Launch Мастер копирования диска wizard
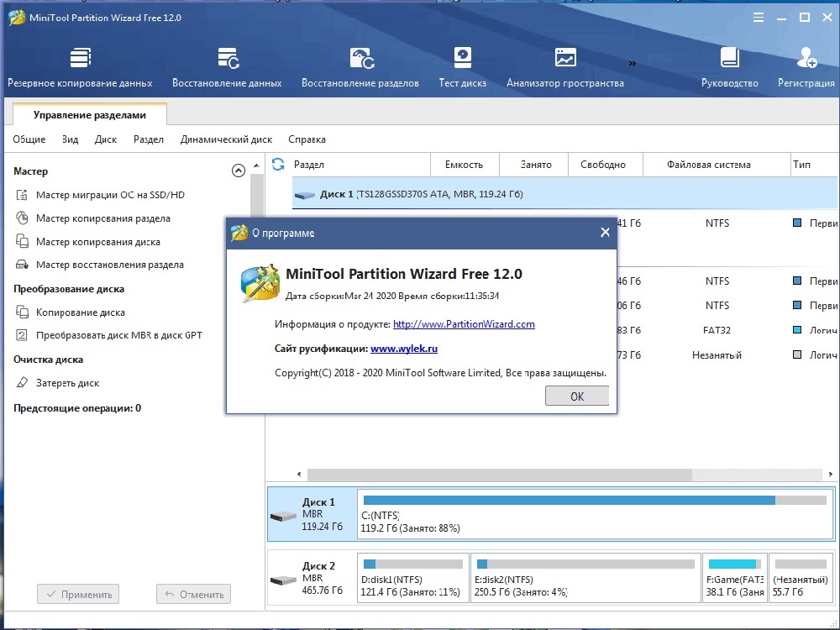 [88, 242]
